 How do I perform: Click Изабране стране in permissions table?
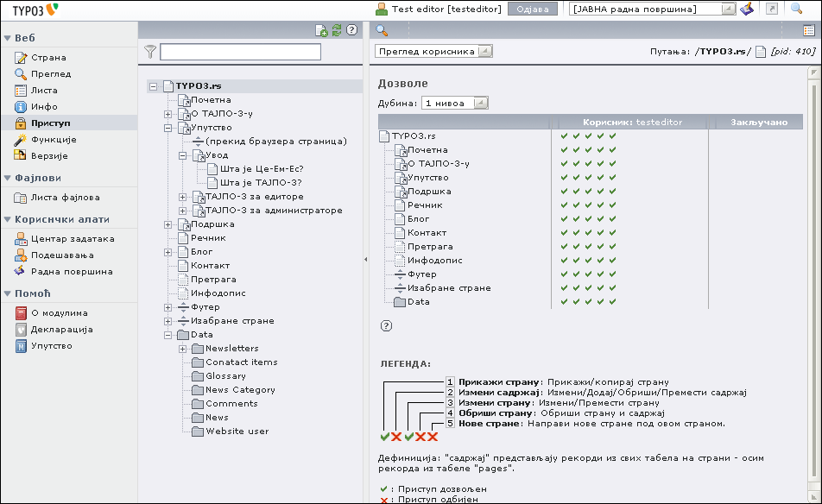[x=449, y=288]
